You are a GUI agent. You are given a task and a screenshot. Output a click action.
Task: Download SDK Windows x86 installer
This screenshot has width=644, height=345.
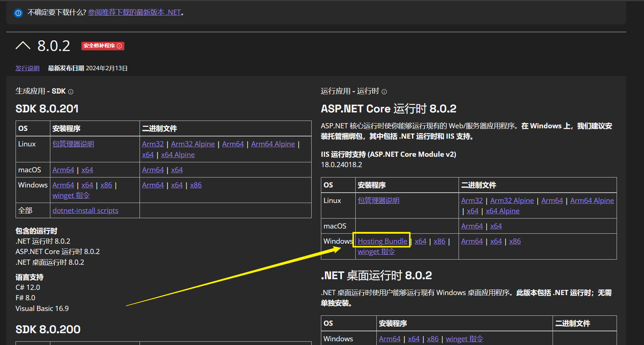(x=106, y=185)
